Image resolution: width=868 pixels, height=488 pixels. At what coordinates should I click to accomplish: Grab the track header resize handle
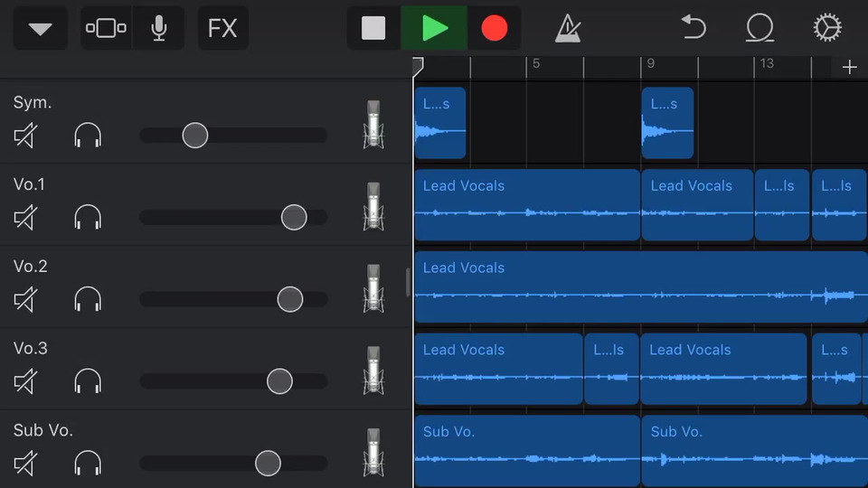click(x=408, y=282)
